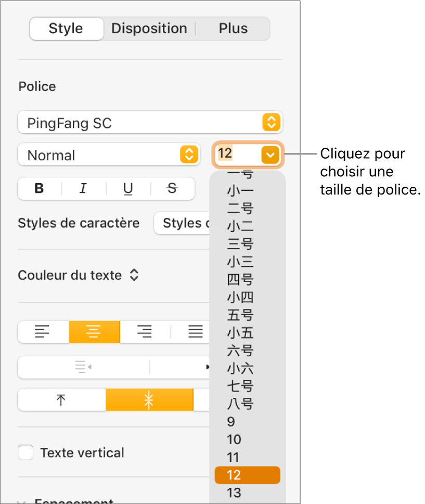Underline text using the U icon
The image size is (425, 504).
[x=127, y=188]
